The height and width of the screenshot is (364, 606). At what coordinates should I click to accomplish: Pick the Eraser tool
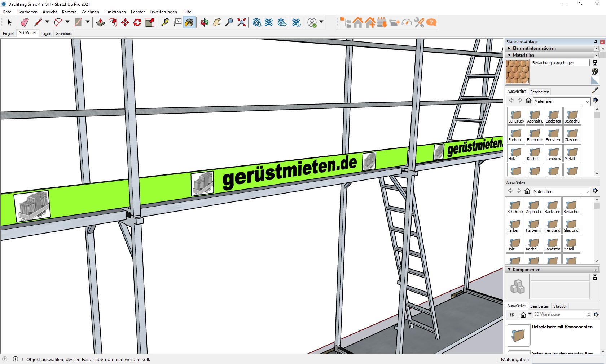25,22
